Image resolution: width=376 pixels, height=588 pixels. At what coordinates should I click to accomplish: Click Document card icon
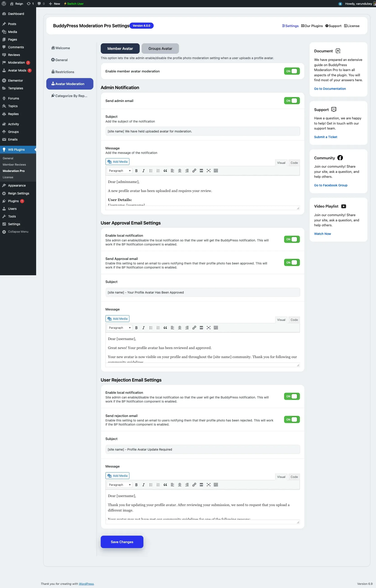pos(338,51)
